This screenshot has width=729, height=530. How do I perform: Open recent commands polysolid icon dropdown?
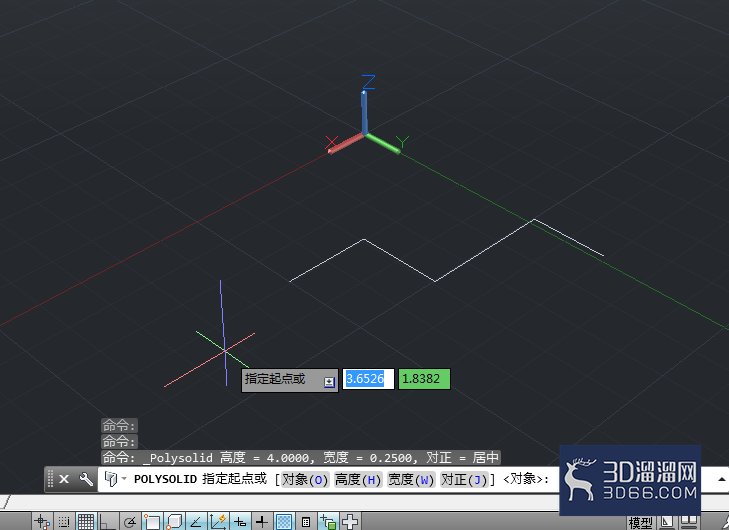[x=114, y=479]
